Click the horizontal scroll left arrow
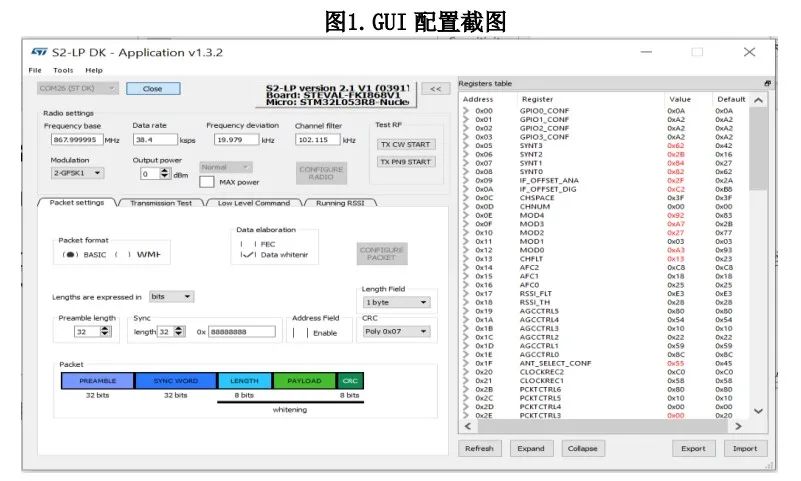 coord(467,426)
